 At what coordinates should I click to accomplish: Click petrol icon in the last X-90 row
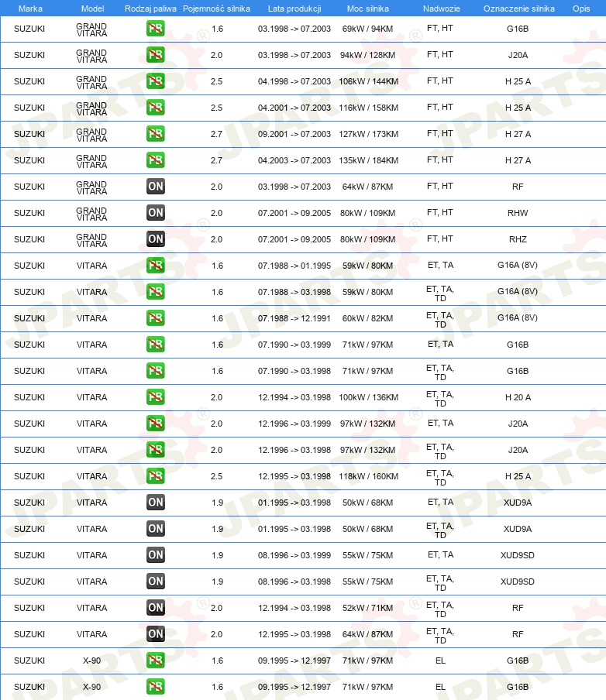pyautogui.click(x=156, y=687)
